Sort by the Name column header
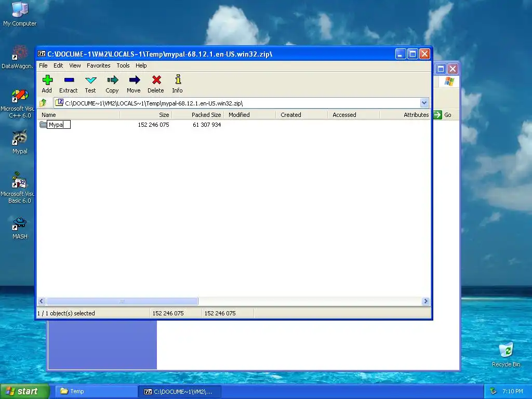Viewport: 532px width, 399px height. tap(78, 115)
